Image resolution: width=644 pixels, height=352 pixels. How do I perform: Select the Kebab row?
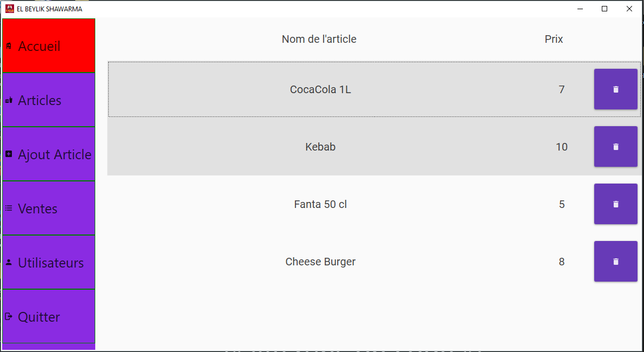click(x=320, y=147)
